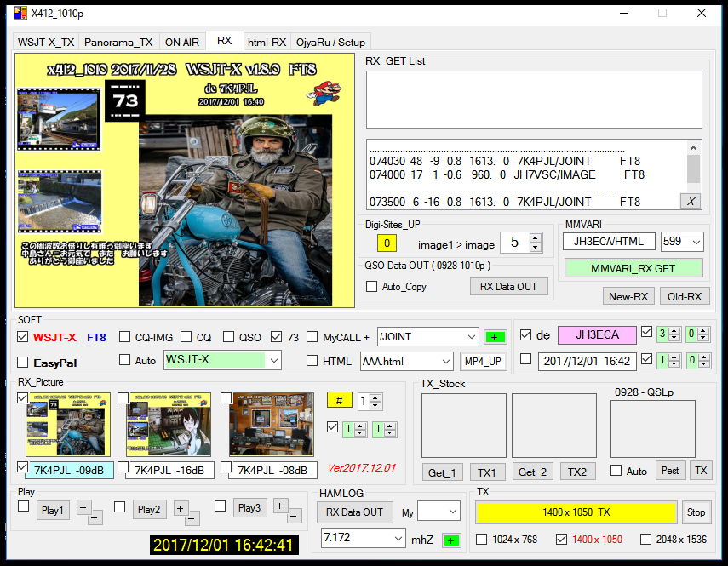This screenshot has height=566, width=728.
Task: Switch to the Panorama_TX tab
Action: click(x=118, y=41)
